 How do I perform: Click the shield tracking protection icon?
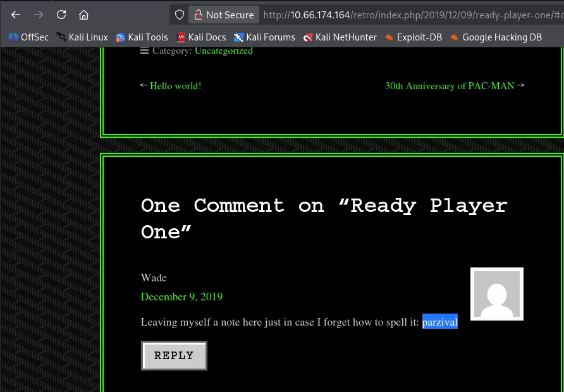tap(180, 15)
